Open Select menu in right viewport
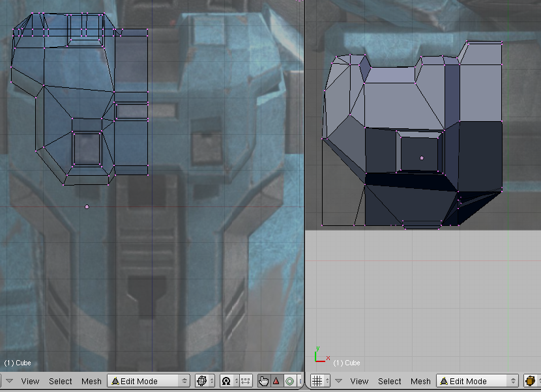The width and height of the screenshot is (541, 392). pyautogui.click(x=390, y=382)
